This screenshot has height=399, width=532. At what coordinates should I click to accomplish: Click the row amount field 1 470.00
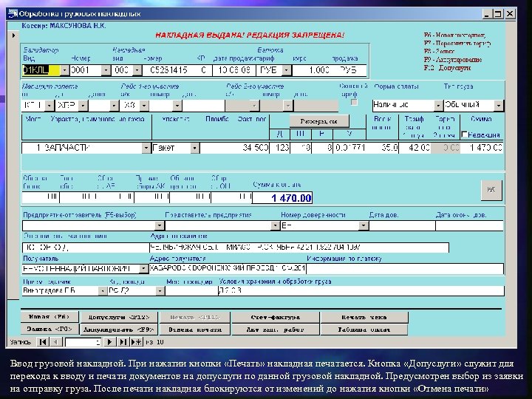(482, 148)
